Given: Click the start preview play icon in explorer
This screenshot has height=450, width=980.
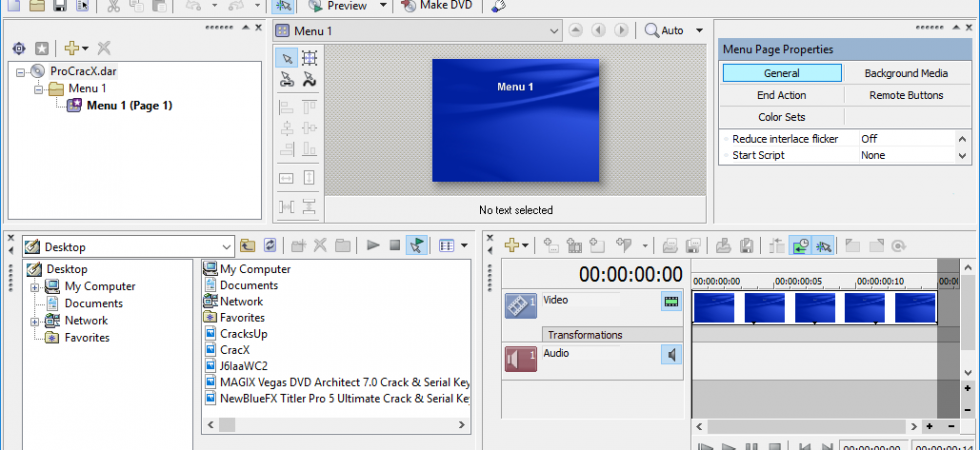Looking at the screenshot, I should (373, 246).
